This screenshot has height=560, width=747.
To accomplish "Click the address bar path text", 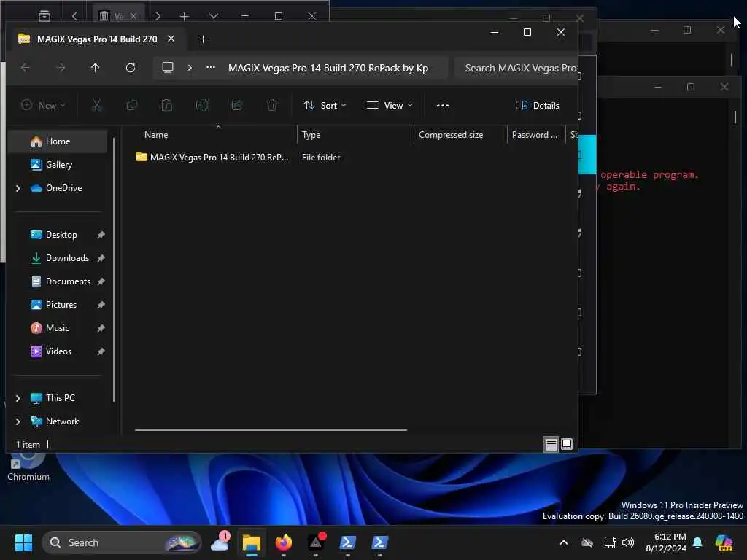I will click(328, 68).
